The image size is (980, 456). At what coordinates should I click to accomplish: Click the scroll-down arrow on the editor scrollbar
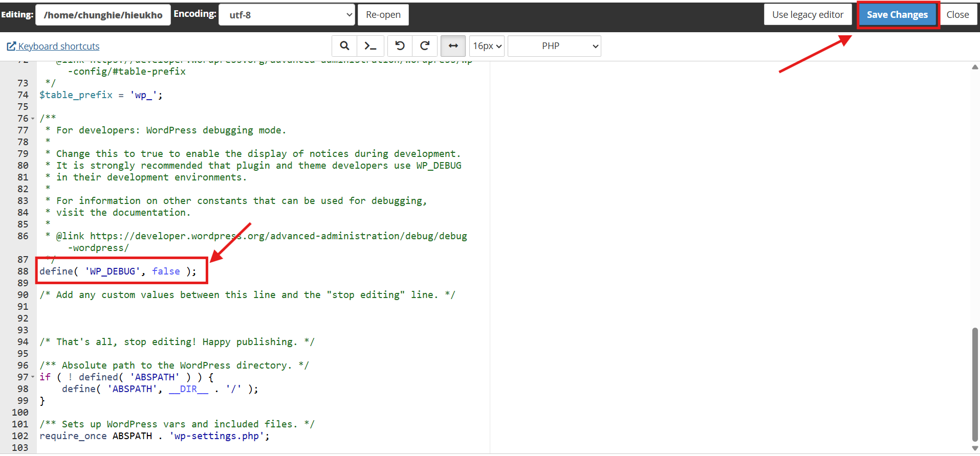974,448
